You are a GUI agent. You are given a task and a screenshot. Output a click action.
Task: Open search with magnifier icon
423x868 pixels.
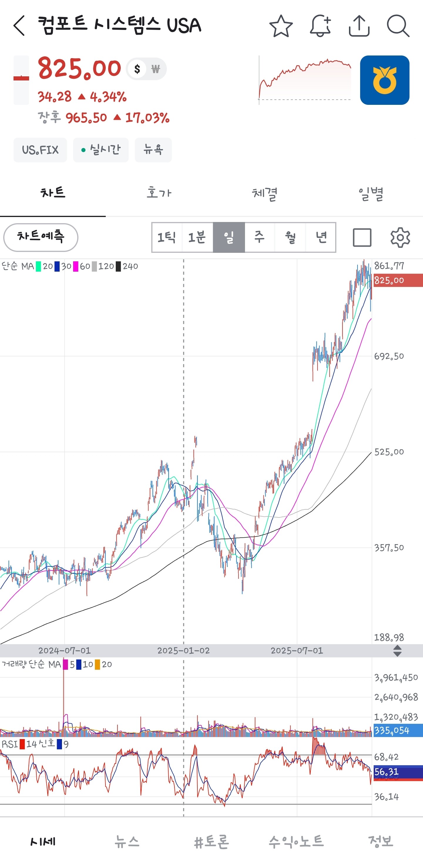point(398,26)
